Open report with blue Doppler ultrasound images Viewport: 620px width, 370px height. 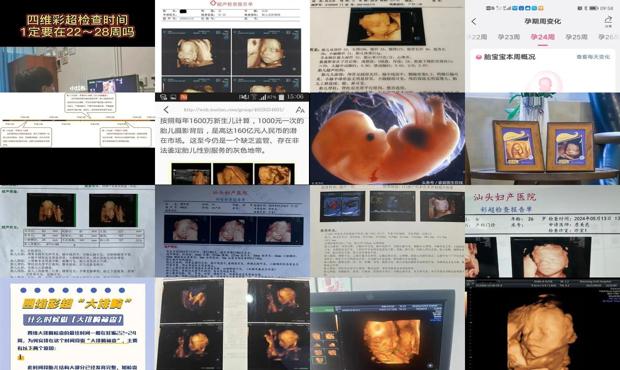coord(387,231)
